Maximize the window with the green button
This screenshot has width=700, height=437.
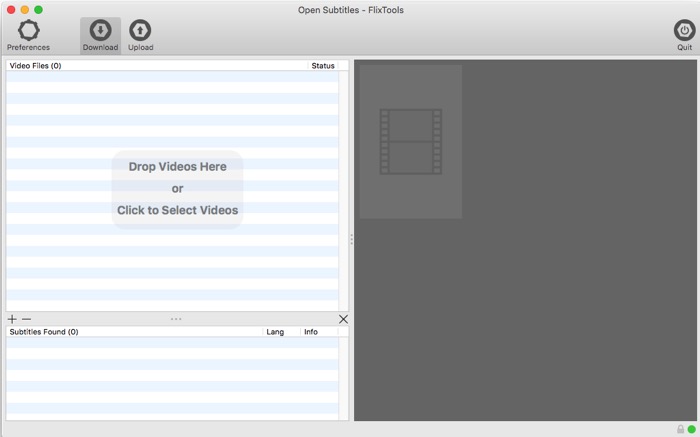click(x=38, y=10)
